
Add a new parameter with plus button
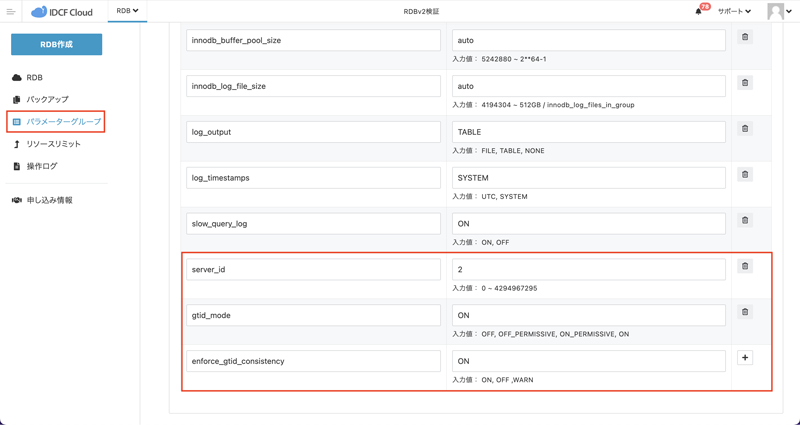[x=745, y=358]
